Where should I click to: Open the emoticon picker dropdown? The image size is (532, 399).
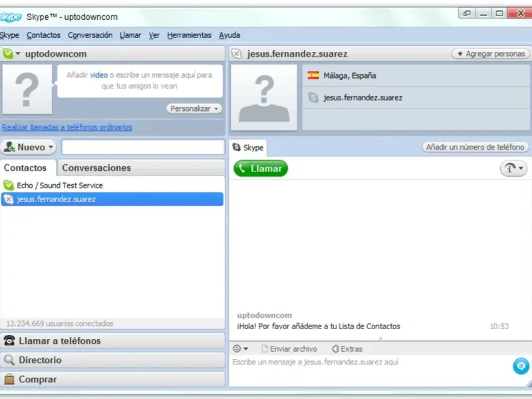(241, 348)
